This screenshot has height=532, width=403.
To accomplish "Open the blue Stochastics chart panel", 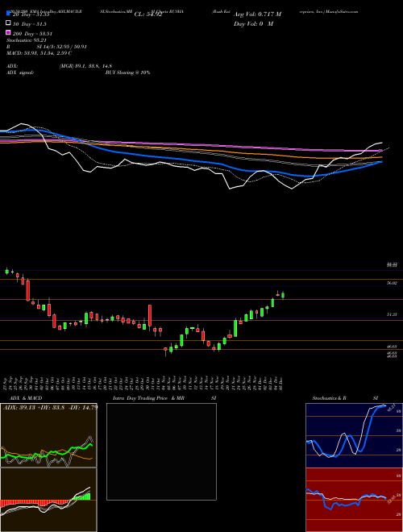I will (x=354, y=435).
